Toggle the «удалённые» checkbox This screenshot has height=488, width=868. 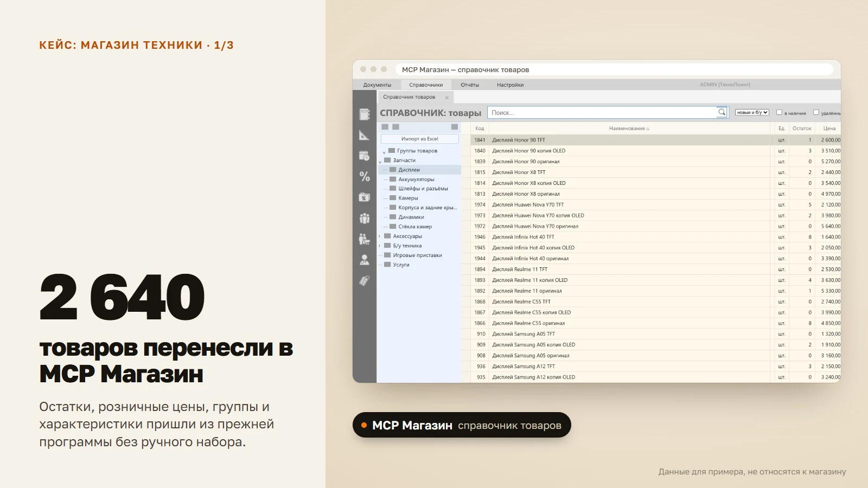(816, 112)
